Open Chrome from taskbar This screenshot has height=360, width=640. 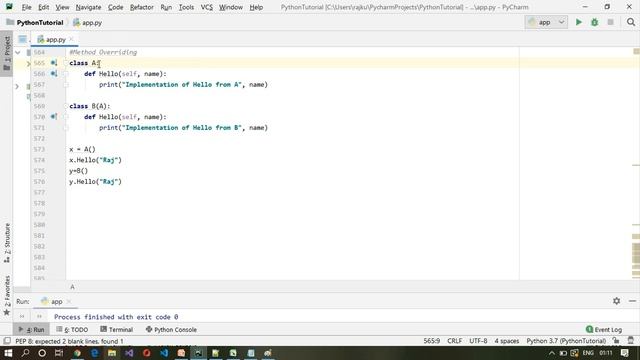(x=77, y=353)
